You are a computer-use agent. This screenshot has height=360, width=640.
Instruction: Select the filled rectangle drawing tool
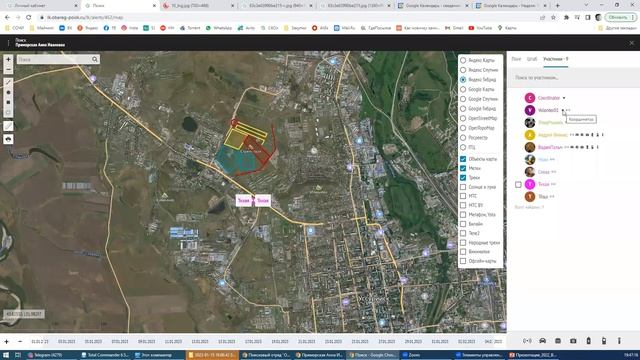tap(8, 102)
